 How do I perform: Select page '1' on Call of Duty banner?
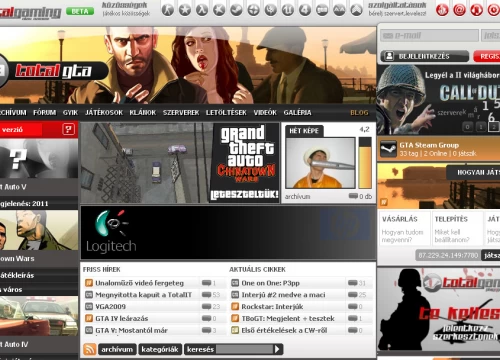click(481, 127)
